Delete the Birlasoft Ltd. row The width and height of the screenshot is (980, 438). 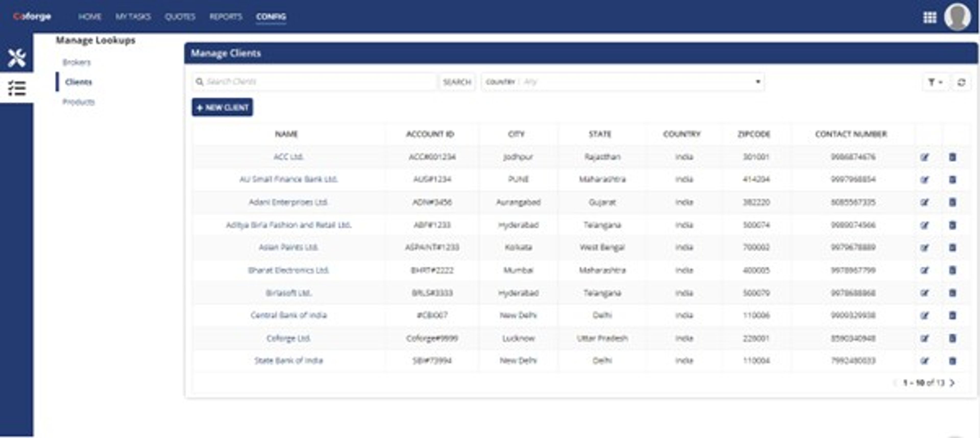click(952, 293)
